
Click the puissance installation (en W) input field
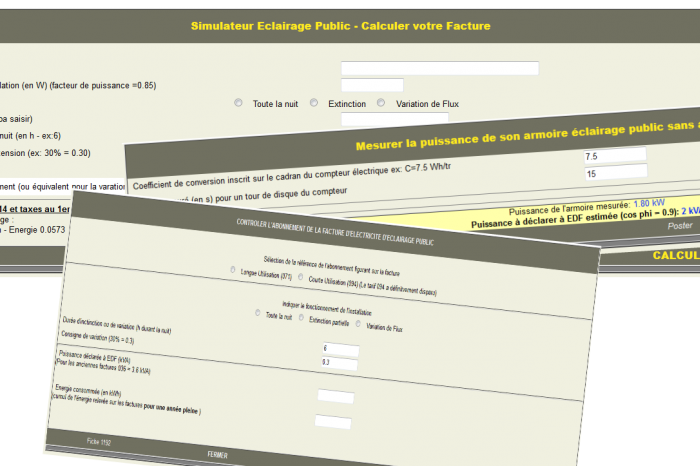point(372,85)
